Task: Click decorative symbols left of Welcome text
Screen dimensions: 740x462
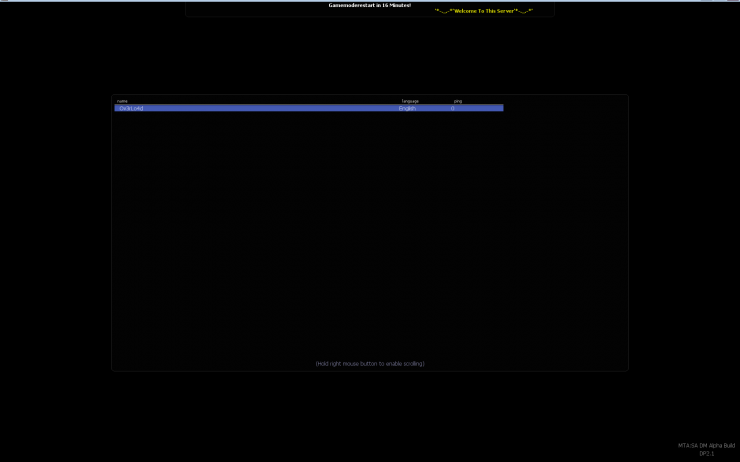Action: [443, 11]
